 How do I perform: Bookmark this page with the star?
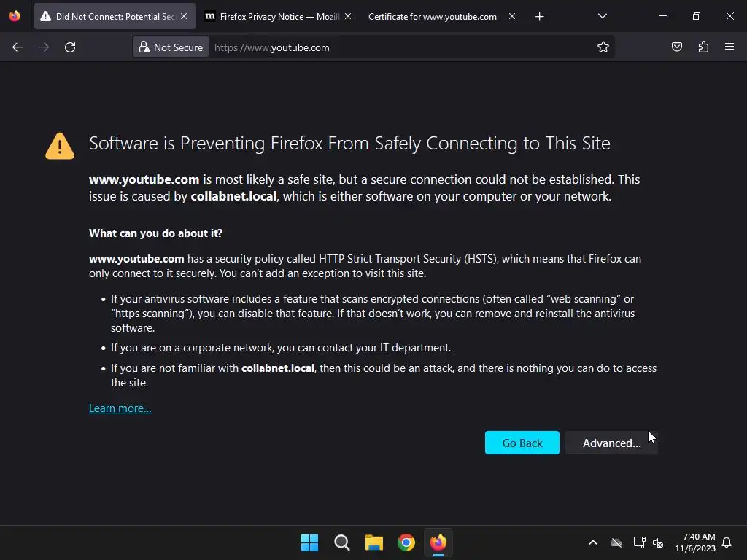pos(603,47)
